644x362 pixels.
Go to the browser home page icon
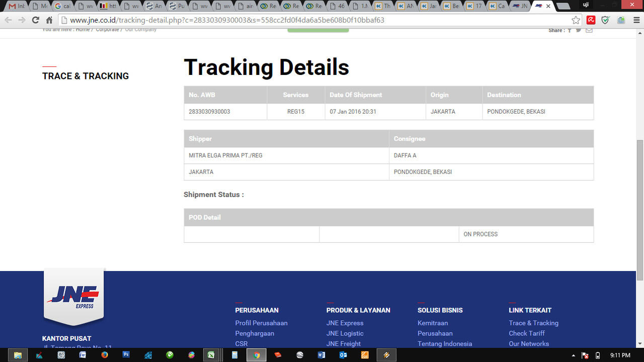click(49, 20)
